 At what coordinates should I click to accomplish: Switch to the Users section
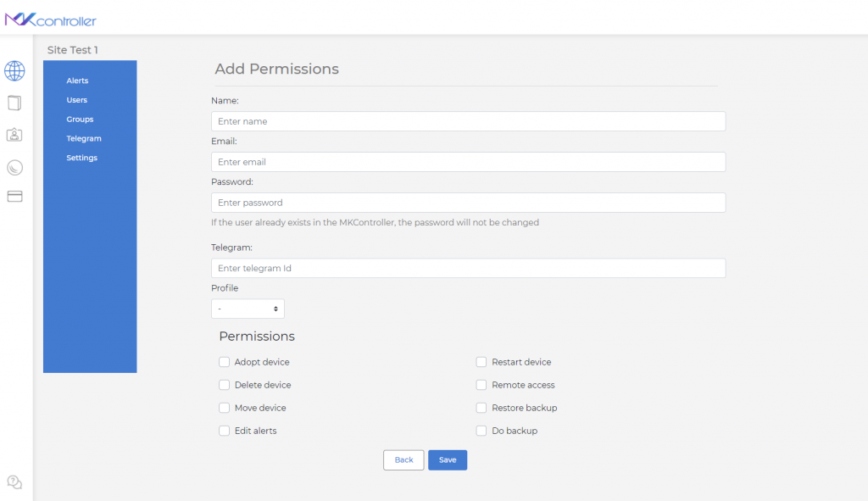[78, 99]
